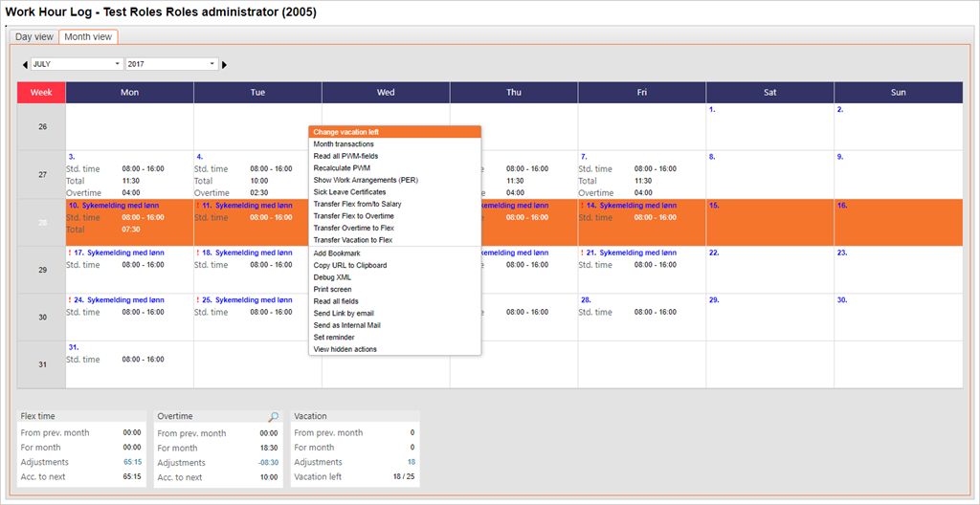Go to previous month using left arrow
The width and height of the screenshot is (980, 505).
coord(25,64)
